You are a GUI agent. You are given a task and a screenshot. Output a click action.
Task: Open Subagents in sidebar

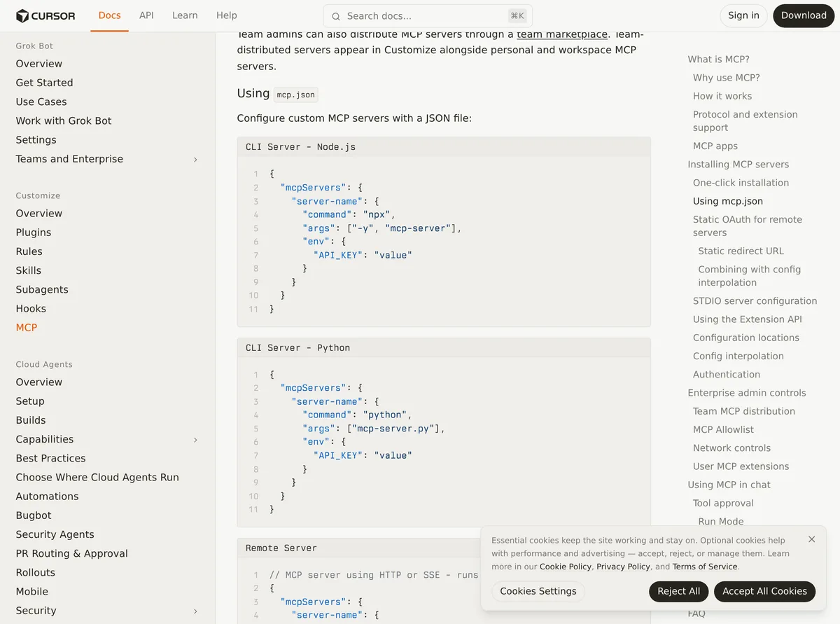[42, 289]
